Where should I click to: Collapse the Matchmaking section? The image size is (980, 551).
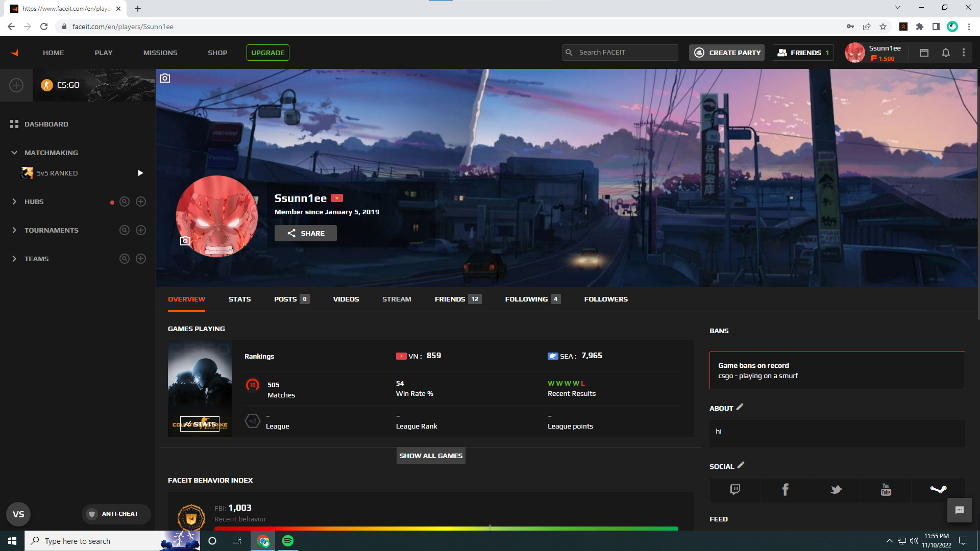click(x=14, y=153)
